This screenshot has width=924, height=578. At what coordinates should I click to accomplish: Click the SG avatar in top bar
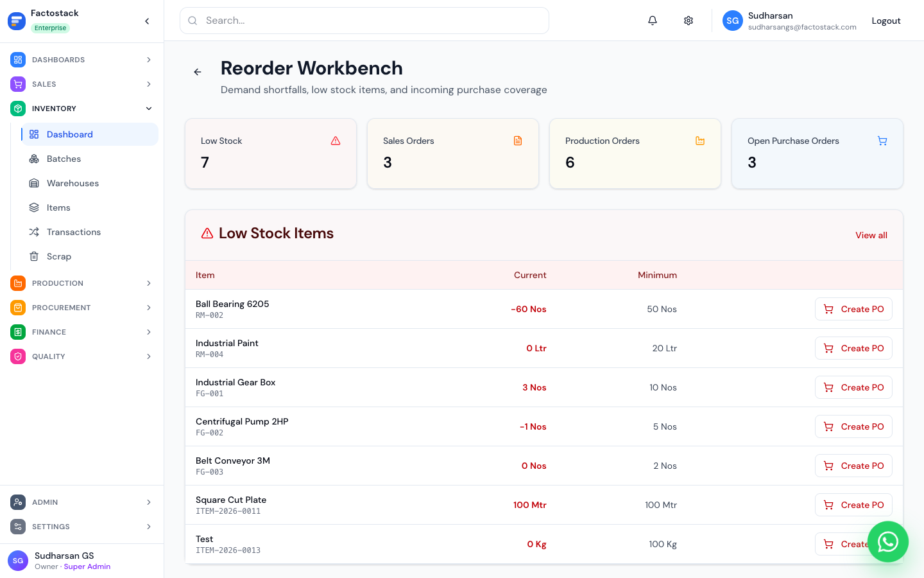pos(733,21)
